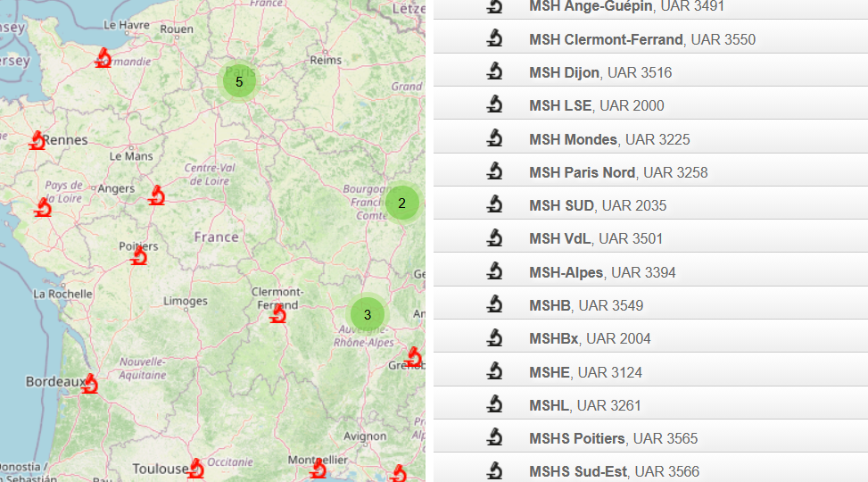Click microscope icon beside MSH Mondes
This screenshot has width=868, height=482.
[x=494, y=138]
